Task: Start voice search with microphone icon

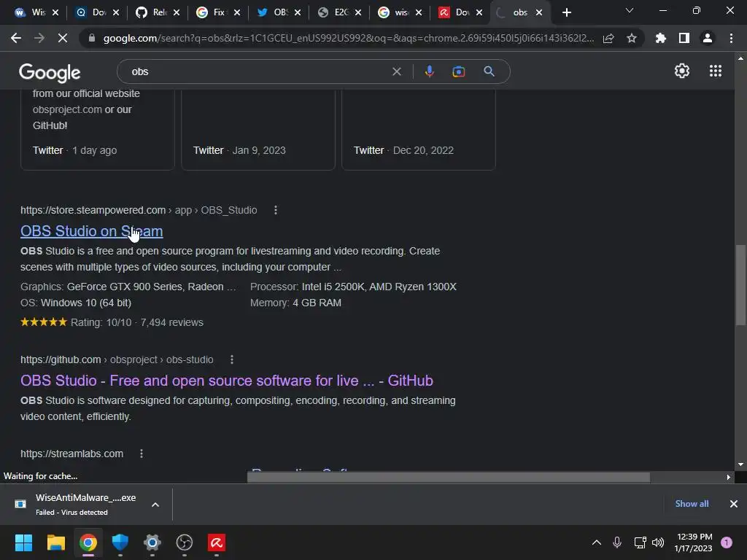Action: coord(429,71)
